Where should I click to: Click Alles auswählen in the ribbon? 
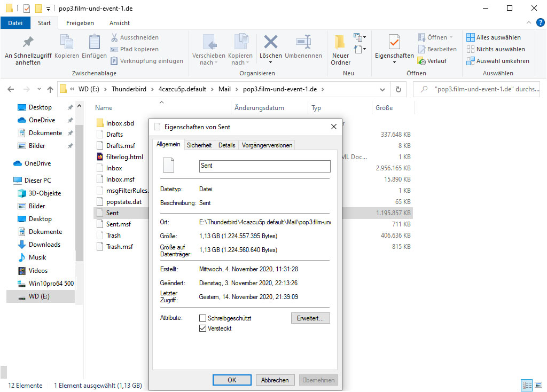[x=493, y=37]
